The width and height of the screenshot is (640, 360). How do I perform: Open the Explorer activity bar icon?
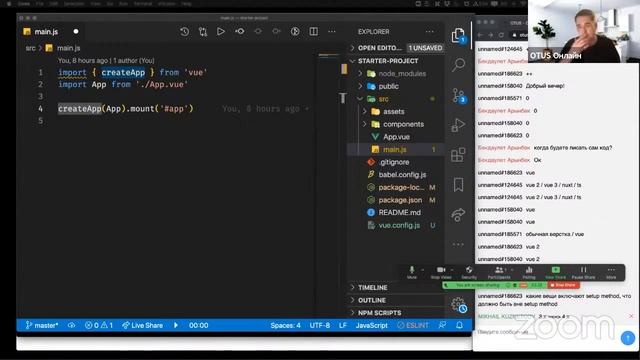[458, 36]
